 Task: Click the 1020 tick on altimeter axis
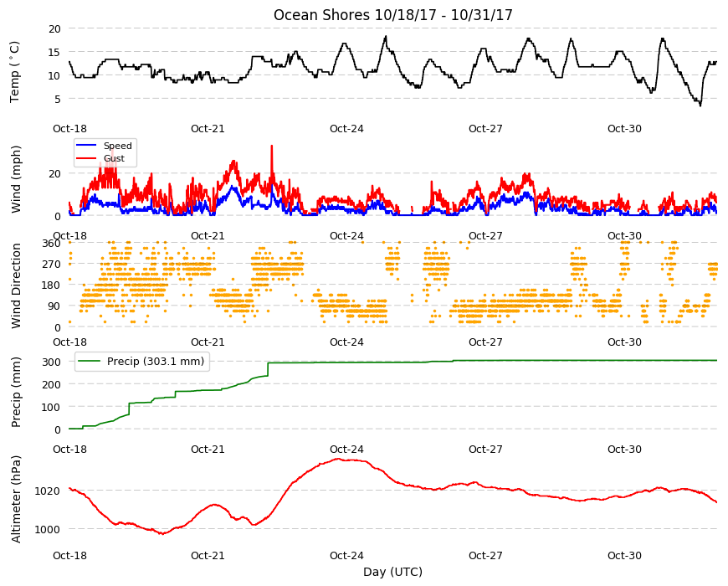coord(48,491)
